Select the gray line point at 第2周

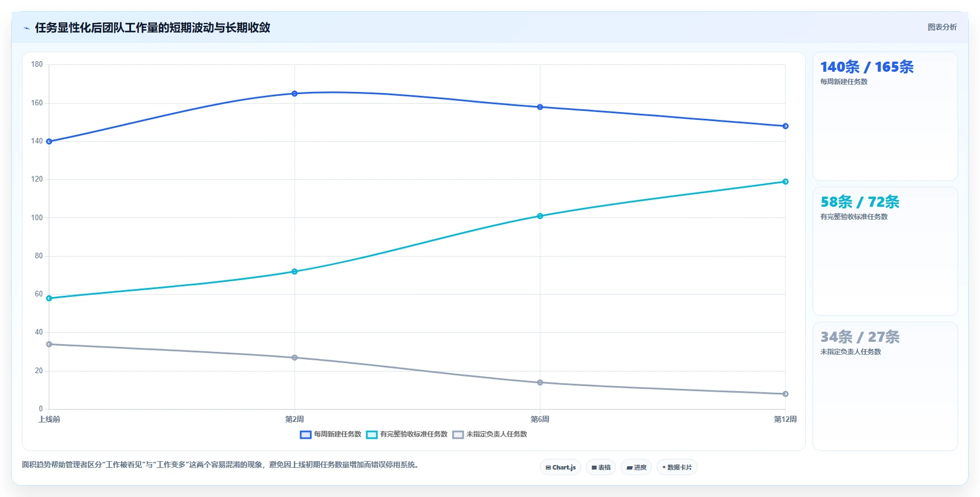[295, 357]
